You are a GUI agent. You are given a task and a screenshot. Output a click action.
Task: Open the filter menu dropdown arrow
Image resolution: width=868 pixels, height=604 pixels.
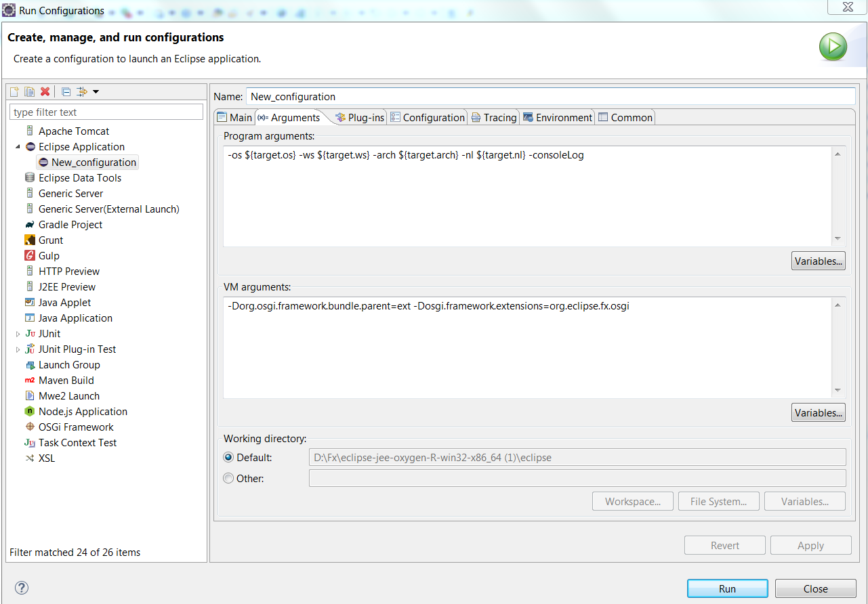click(x=96, y=91)
